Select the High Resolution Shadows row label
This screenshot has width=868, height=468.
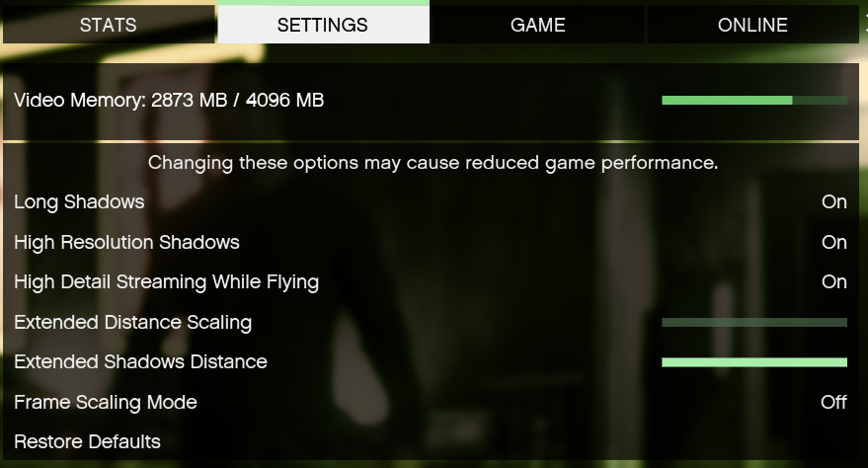(126, 242)
